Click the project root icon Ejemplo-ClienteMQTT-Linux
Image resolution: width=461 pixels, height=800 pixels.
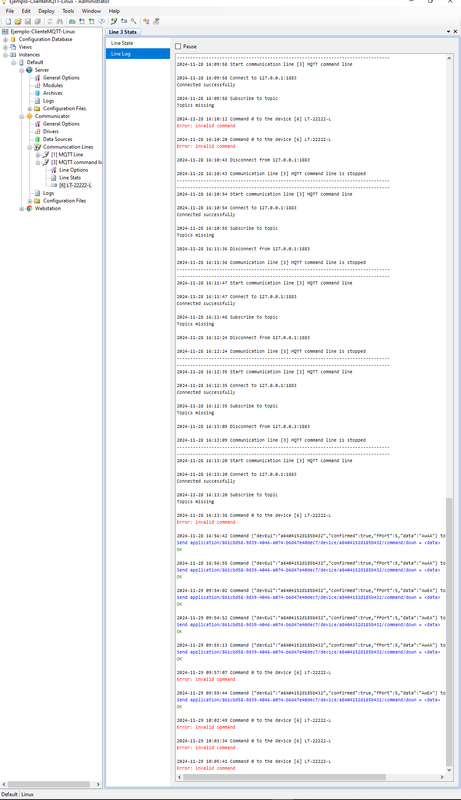(x=5, y=32)
